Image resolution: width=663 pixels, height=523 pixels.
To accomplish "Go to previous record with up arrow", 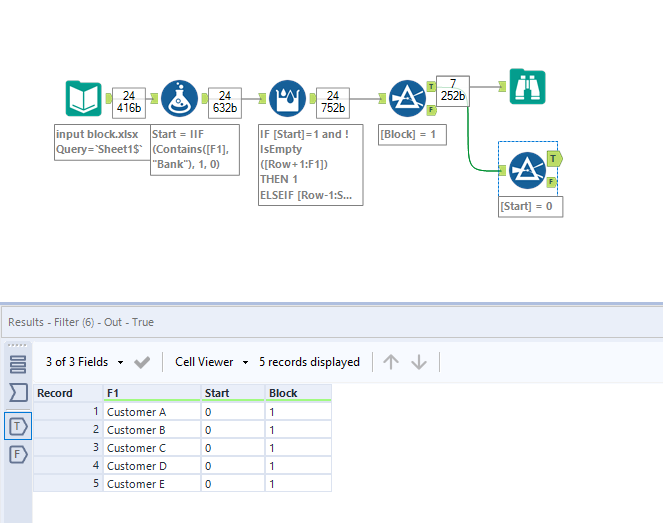I will [x=391, y=362].
